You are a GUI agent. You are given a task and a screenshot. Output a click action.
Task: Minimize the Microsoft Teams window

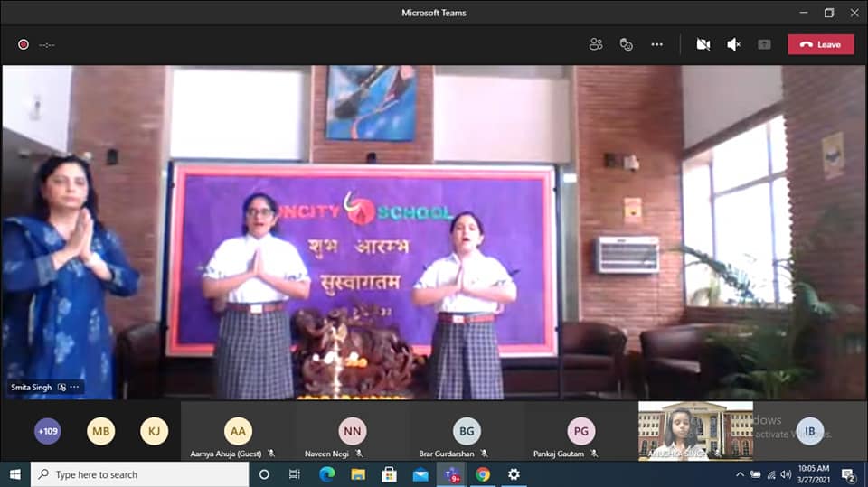(804, 12)
